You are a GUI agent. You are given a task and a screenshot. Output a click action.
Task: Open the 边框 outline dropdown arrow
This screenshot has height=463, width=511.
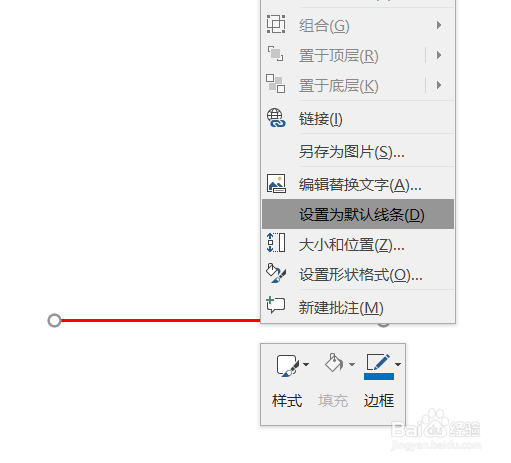pyautogui.click(x=398, y=364)
